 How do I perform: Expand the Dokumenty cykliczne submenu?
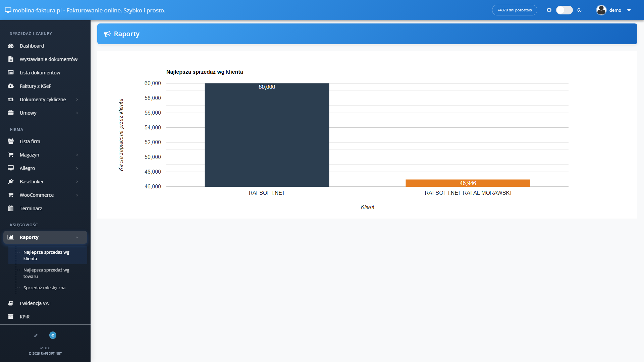pos(77,100)
